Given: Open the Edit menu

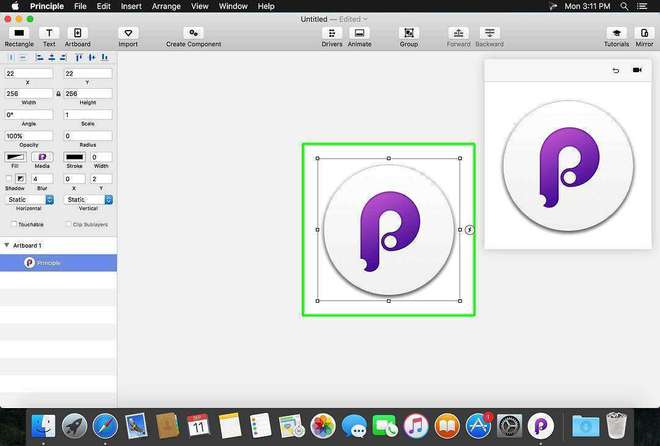Looking at the screenshot, I should point(104,6).
